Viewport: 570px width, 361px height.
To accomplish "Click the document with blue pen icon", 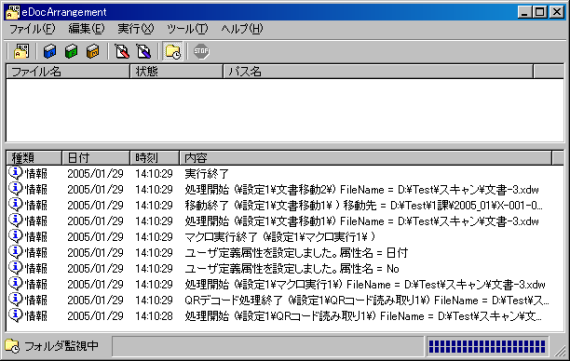I will 144,51.
